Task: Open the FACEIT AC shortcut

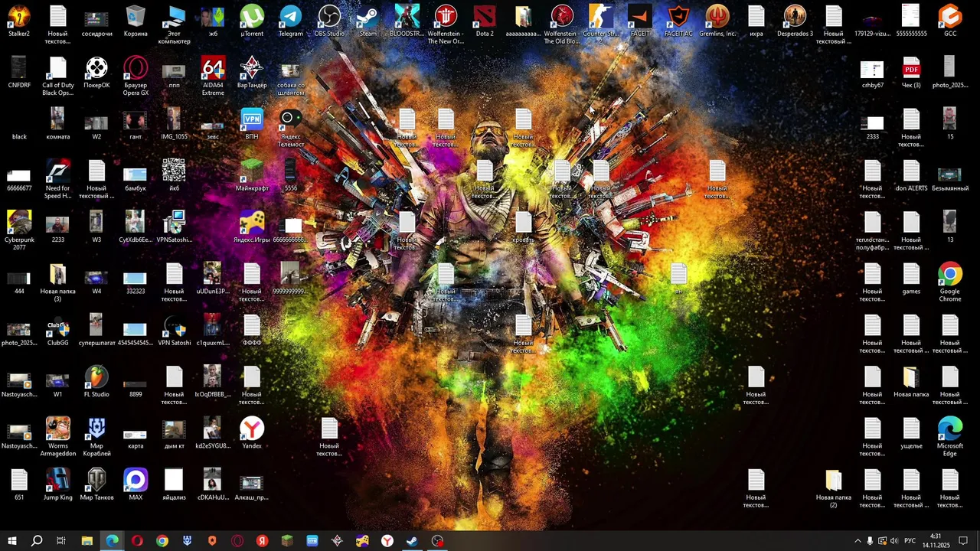Action: [x=678, y=21]
